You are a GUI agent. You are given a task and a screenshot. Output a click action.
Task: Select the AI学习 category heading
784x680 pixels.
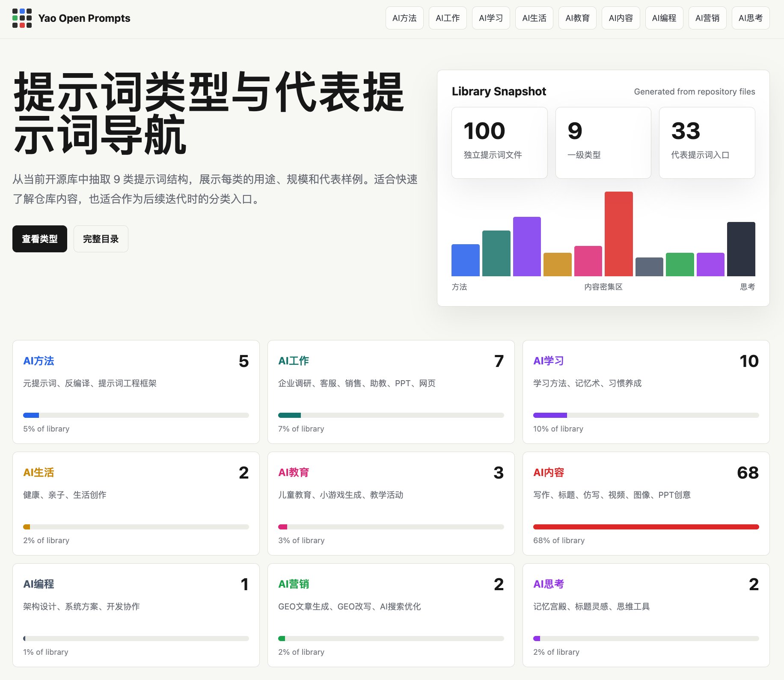point(549,361)
